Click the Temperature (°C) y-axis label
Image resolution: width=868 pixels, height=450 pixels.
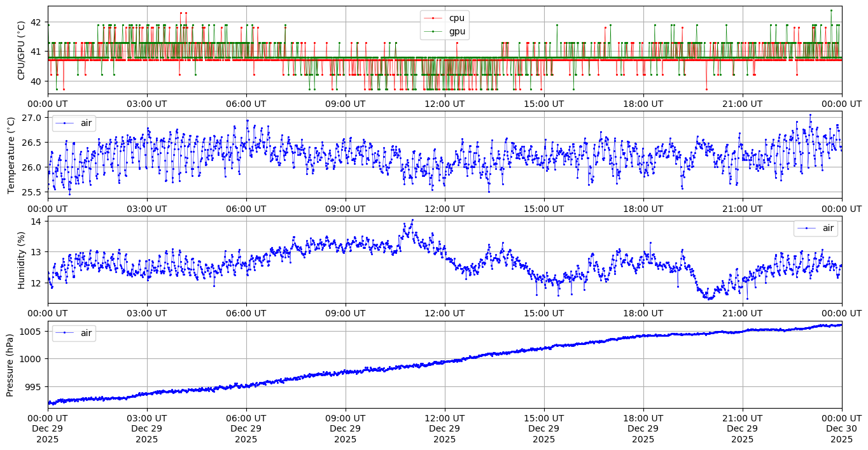(x=11, y=155)
